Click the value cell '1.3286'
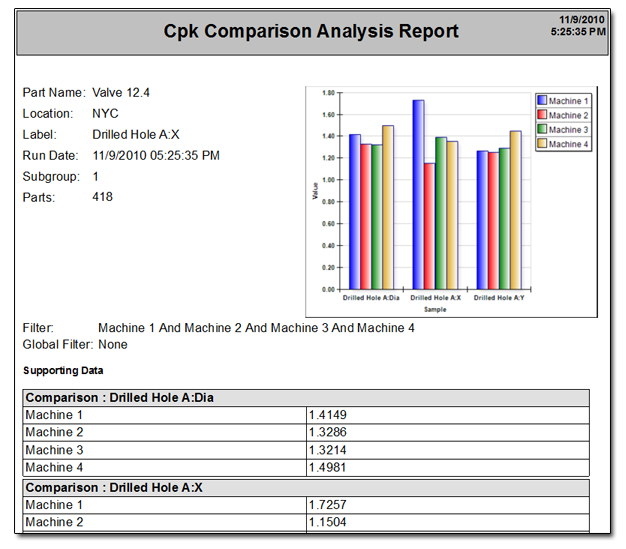626x549 pixels. click(x=448, y=432)
